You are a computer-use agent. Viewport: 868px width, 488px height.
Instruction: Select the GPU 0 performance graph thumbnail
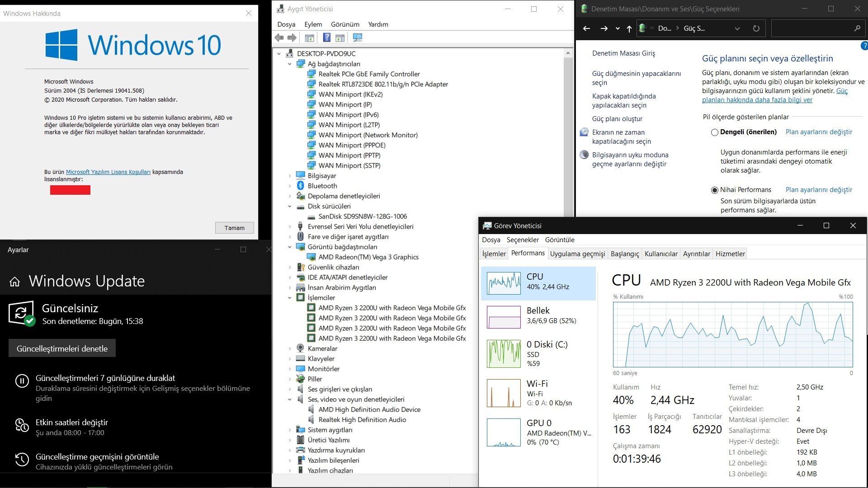point(504,432)
